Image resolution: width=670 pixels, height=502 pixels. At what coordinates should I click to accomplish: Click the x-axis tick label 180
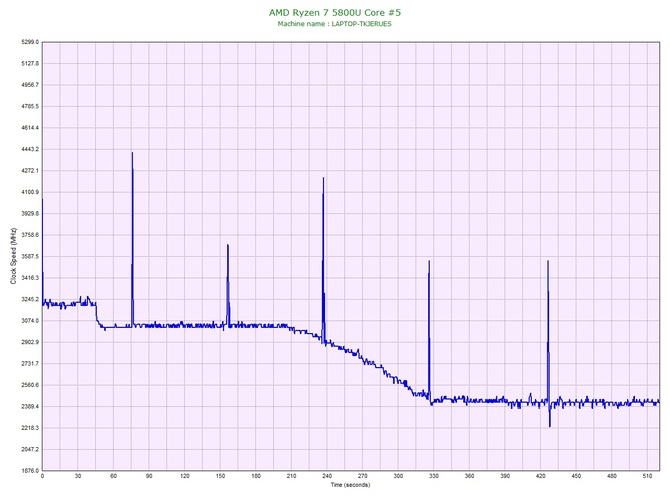point(256,476)
